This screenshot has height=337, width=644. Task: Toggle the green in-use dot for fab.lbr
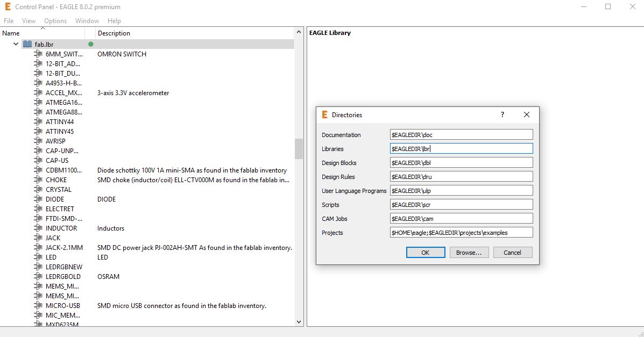(91, 44)
